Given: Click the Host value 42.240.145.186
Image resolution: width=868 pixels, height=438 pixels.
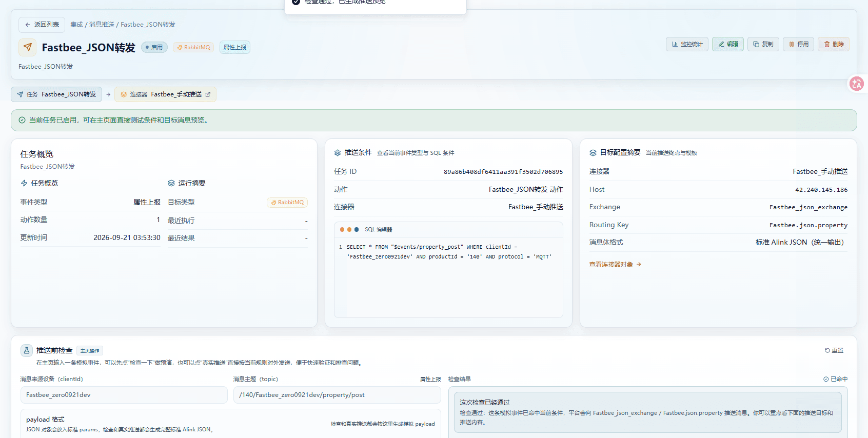Looking at the screenshot, I should (x=821, y=190).
